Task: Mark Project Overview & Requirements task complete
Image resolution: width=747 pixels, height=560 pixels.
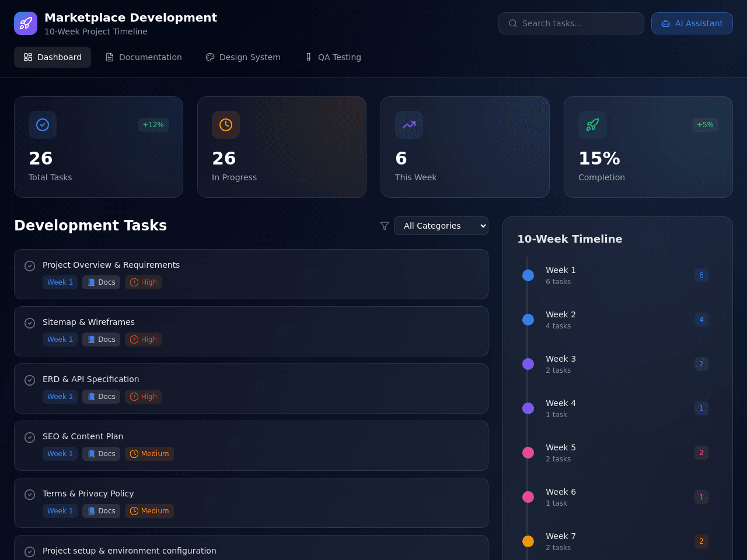Action: 30,266
